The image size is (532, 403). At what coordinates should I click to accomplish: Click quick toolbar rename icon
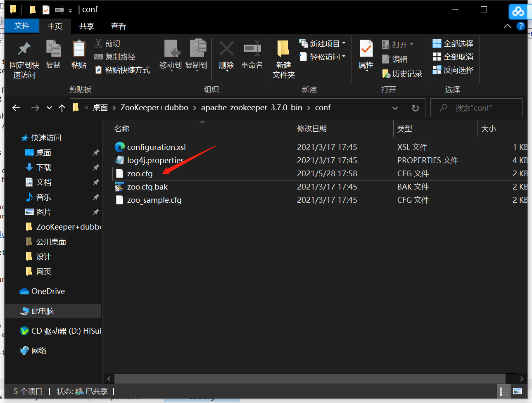pos(59,9)
